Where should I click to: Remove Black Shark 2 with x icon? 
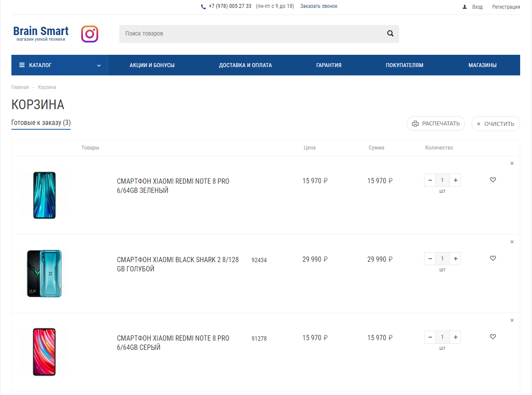tap(512, 242)
